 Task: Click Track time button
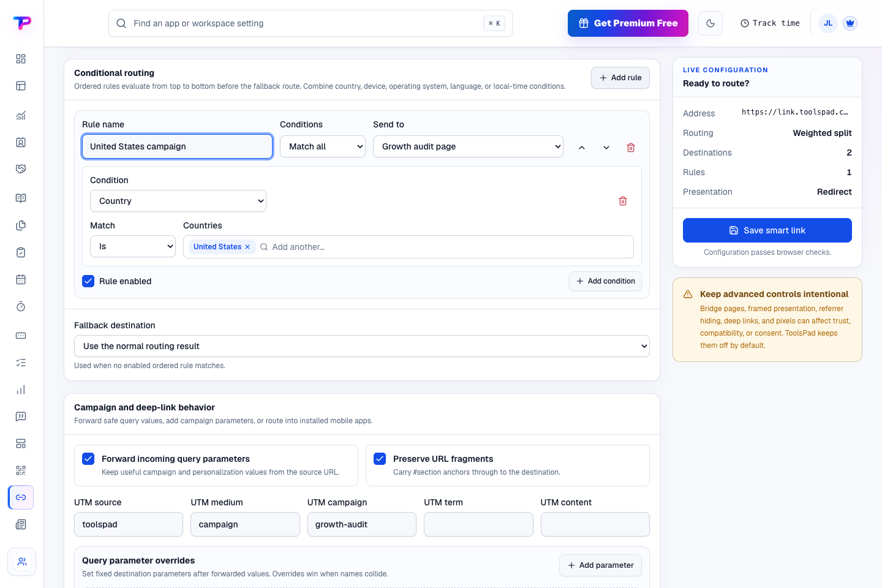pos(770,23)
